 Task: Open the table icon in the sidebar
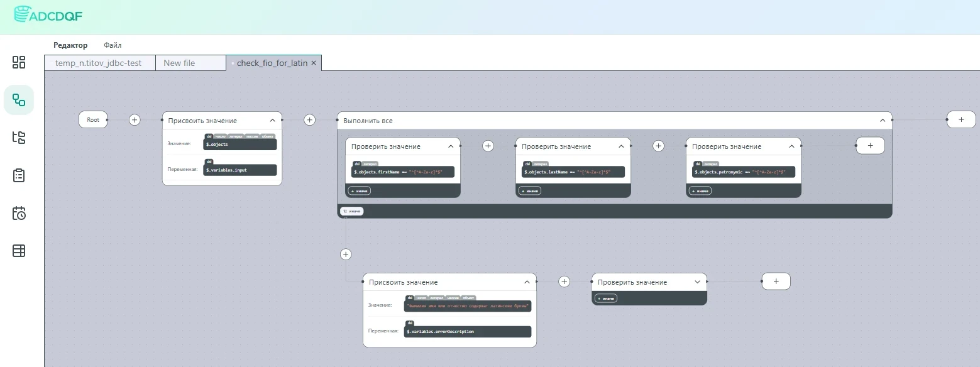coord(19,251)
